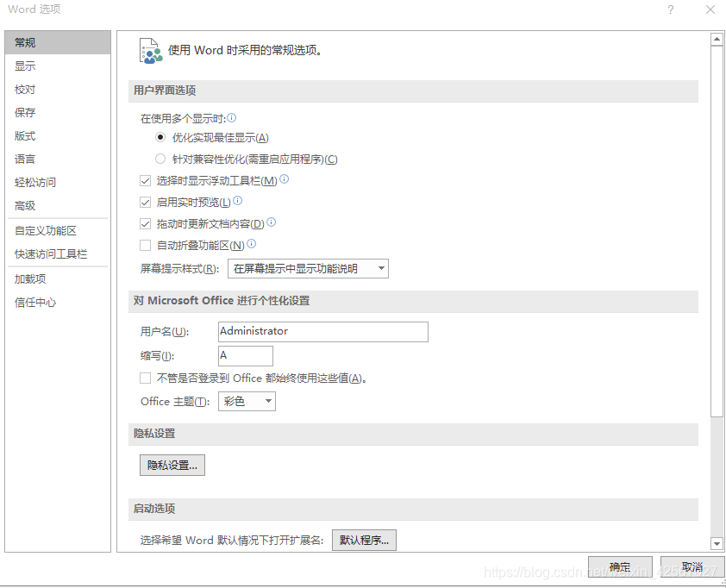Click the 缩写 input field

click(246, 355)
